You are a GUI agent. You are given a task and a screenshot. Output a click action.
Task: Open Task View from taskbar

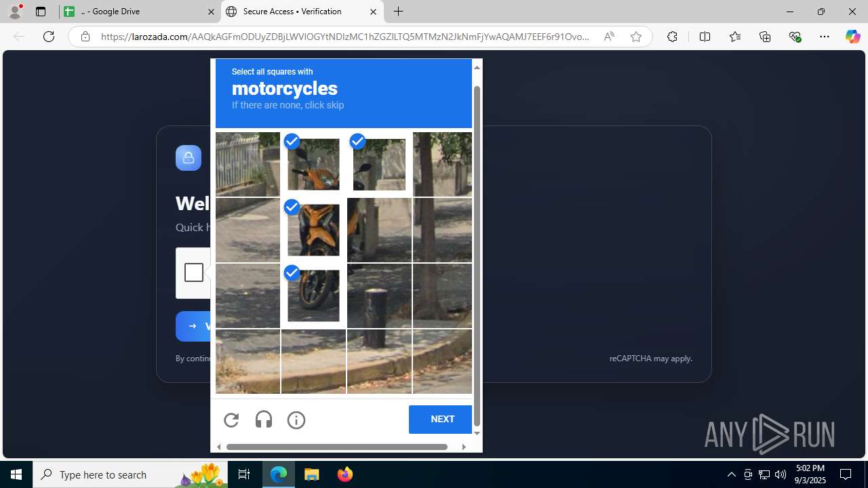[244, 474]
